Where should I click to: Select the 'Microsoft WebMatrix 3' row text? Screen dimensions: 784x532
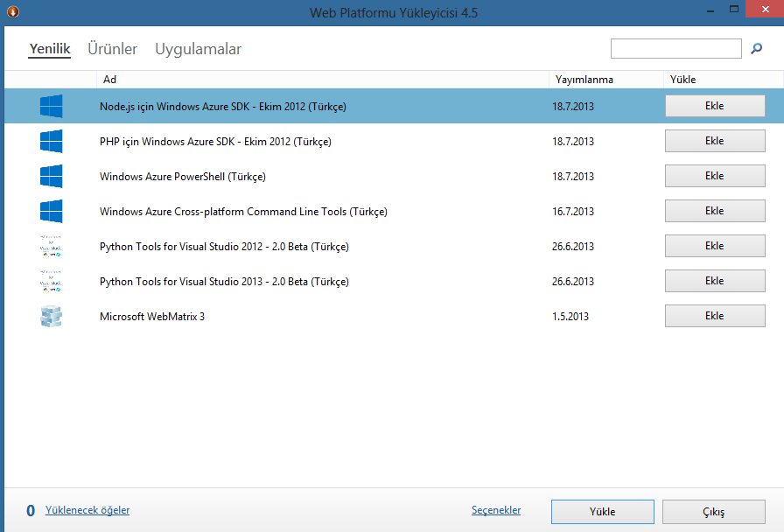click(152, 317)
